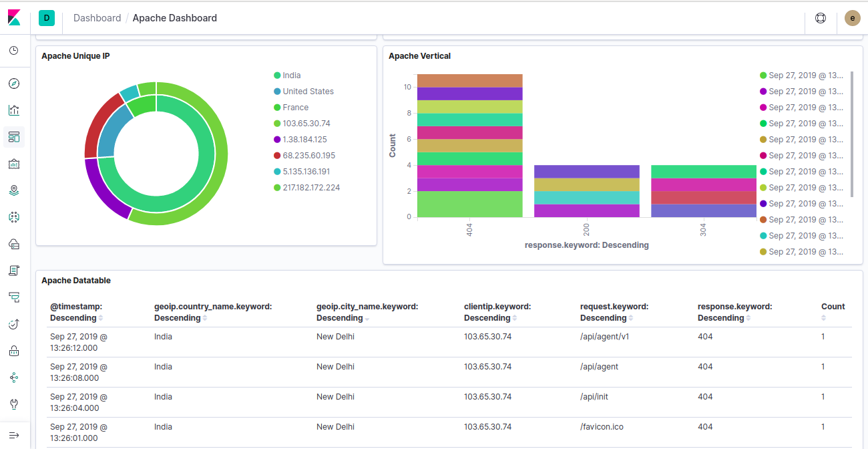Click the /favicon.ico request cell
This screenshot has width=868, height=449.
pos(602,427)
